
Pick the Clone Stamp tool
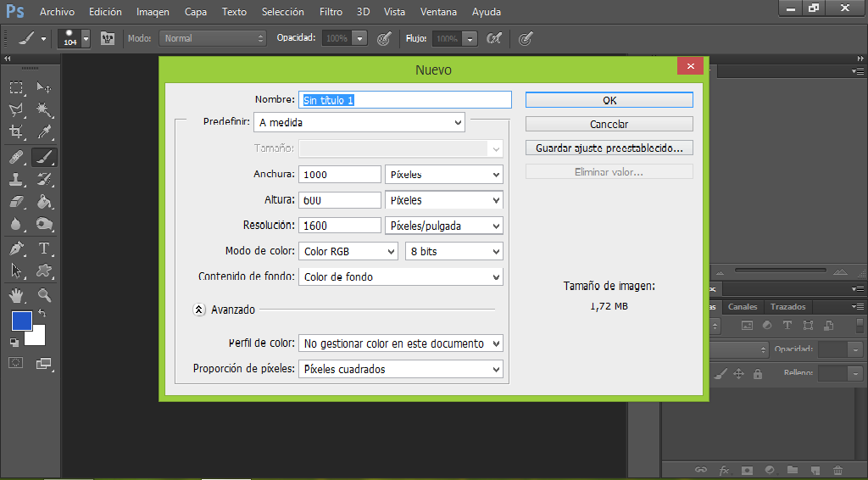[x=16, y=179]
